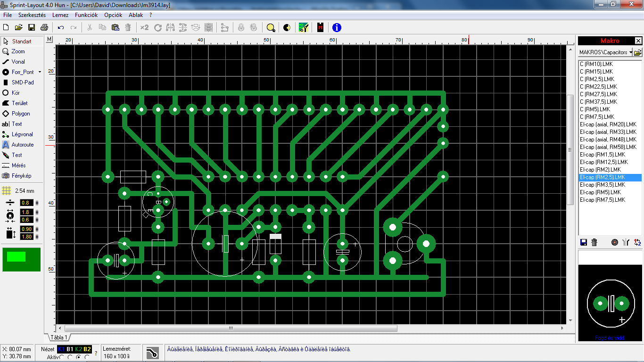Start the Autoroute tool
Screen dimensions: 644x362
tap(22, 145)
